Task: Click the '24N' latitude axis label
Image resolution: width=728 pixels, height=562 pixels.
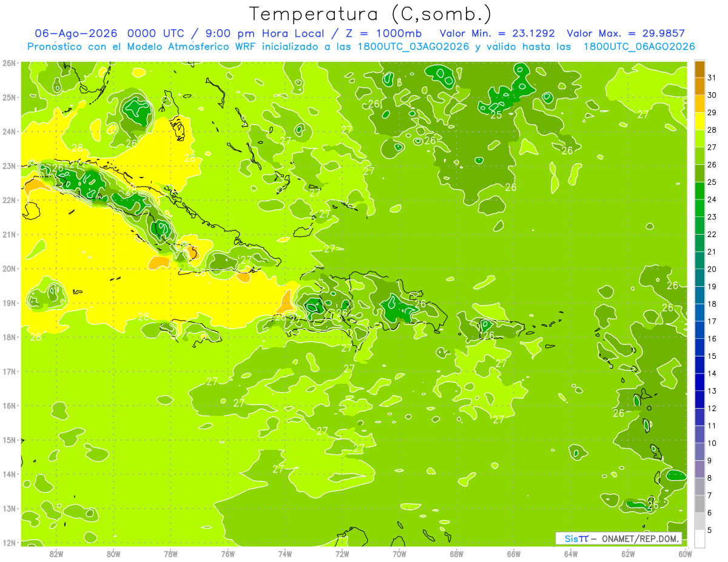Action: (x=9, y=132)
